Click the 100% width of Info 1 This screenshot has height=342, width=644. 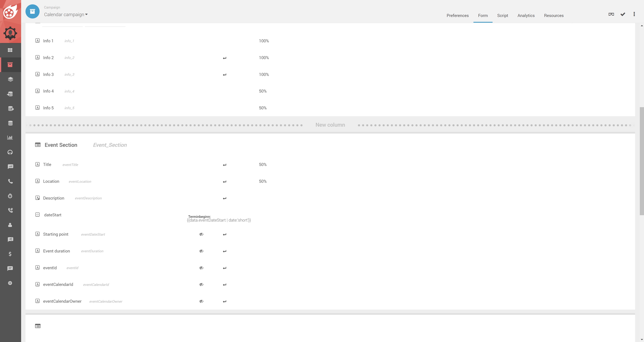[x=264, y=41]
